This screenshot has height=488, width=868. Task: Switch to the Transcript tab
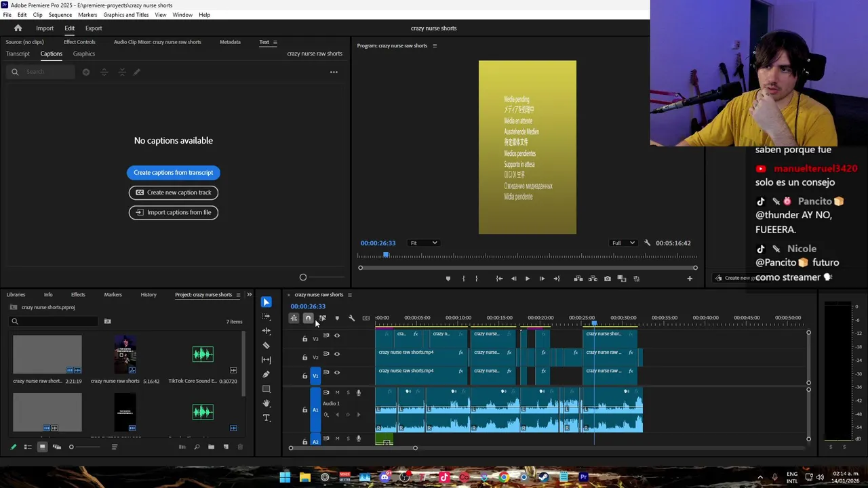pyautogui.click(x=18, y=54)
